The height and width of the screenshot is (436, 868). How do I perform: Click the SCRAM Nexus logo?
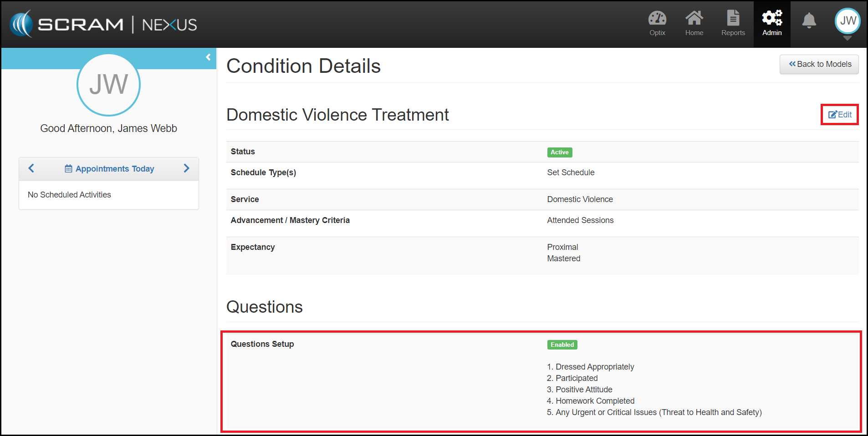103,24
